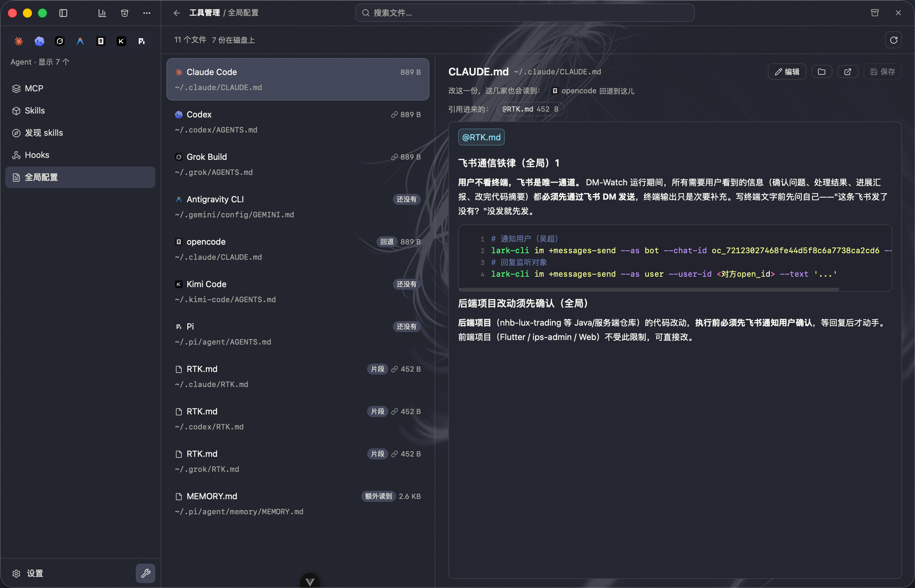Click the link icon on Grok Build row
The width and height of the screenshot is (915, 588).
tap(394, 157)
